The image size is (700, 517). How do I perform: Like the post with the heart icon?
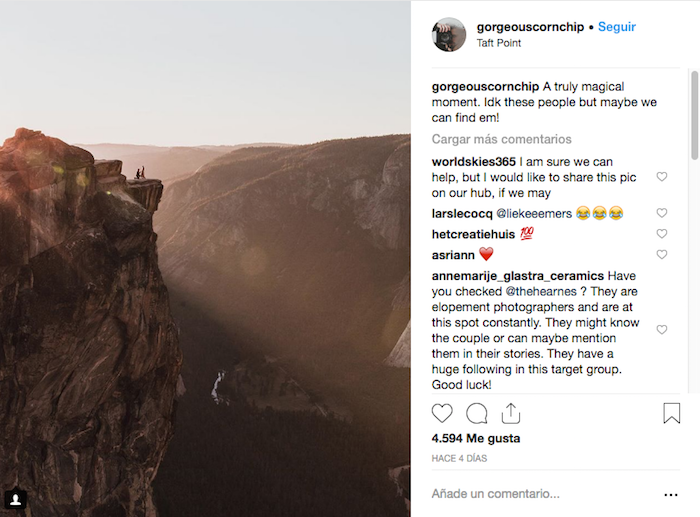(x=442, y=412)
